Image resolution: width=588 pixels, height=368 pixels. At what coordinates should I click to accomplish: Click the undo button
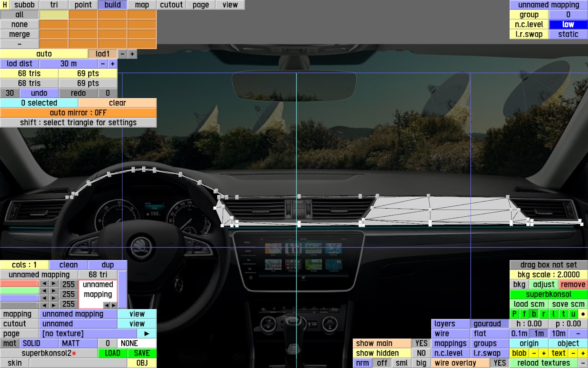click(x=39, y=93)
